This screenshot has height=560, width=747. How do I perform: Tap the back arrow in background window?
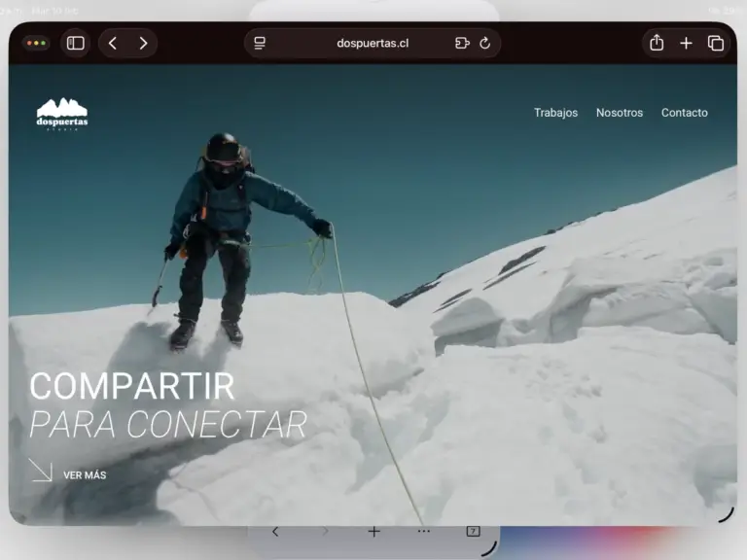pos(275,532)
